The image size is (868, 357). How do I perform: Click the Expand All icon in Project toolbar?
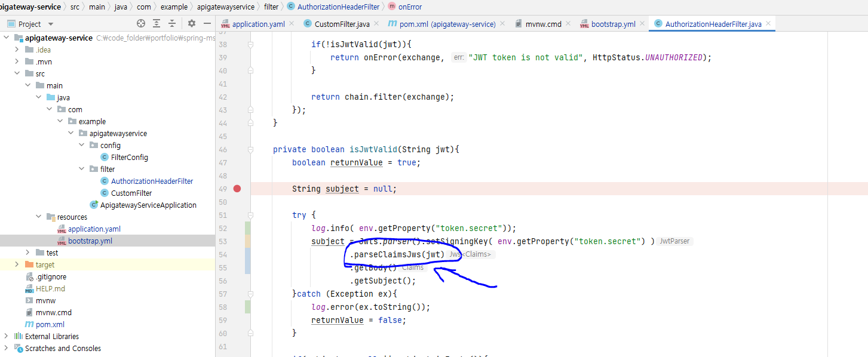(157, 24)
